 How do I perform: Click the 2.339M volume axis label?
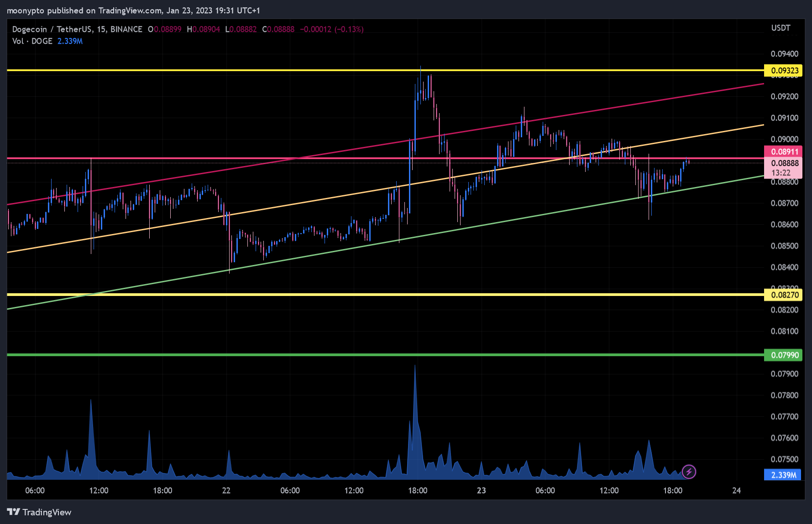click(x=782, y=475)
